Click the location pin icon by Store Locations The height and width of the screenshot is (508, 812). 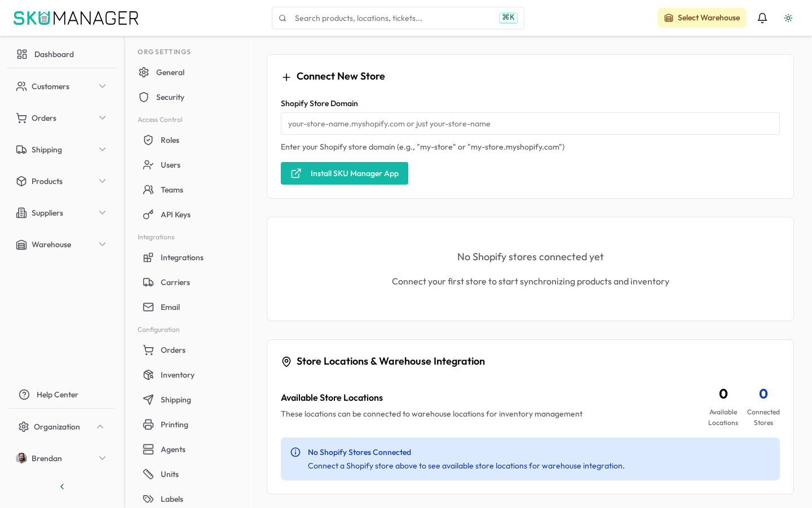(286, 362)
